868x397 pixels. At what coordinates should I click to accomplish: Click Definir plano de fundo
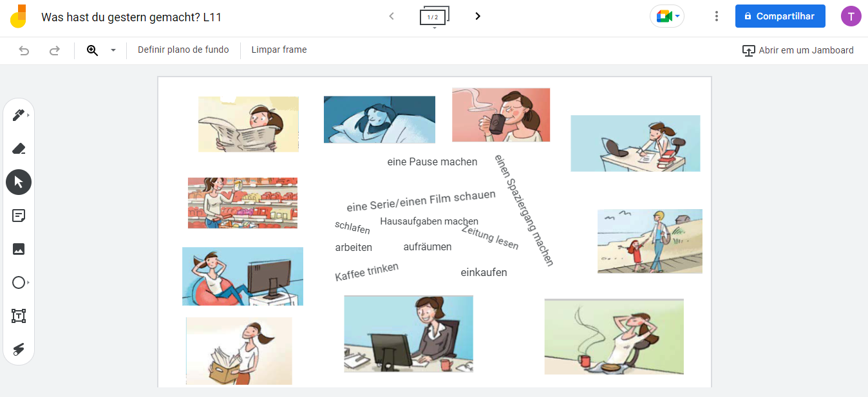pos(184,50)
